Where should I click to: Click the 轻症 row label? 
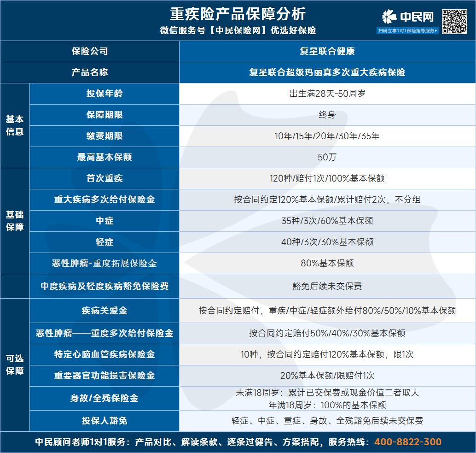pyautogui.click(x=104, y=242)
